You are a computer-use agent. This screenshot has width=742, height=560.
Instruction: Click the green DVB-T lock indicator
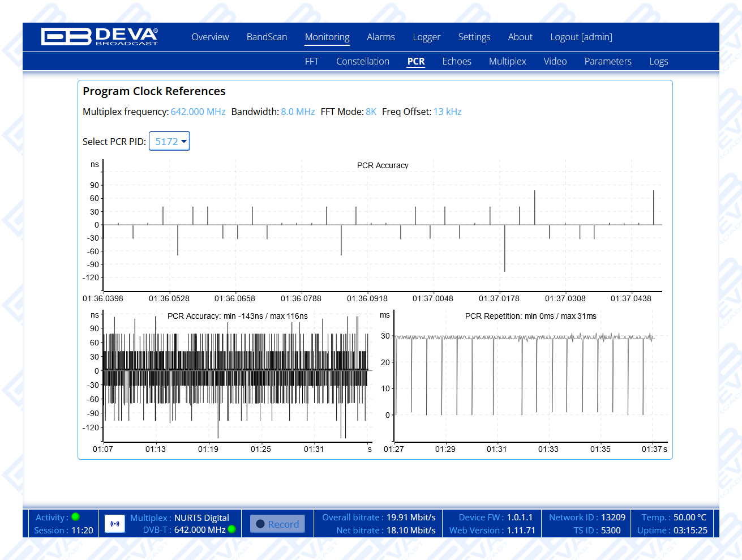coord(231,529)
